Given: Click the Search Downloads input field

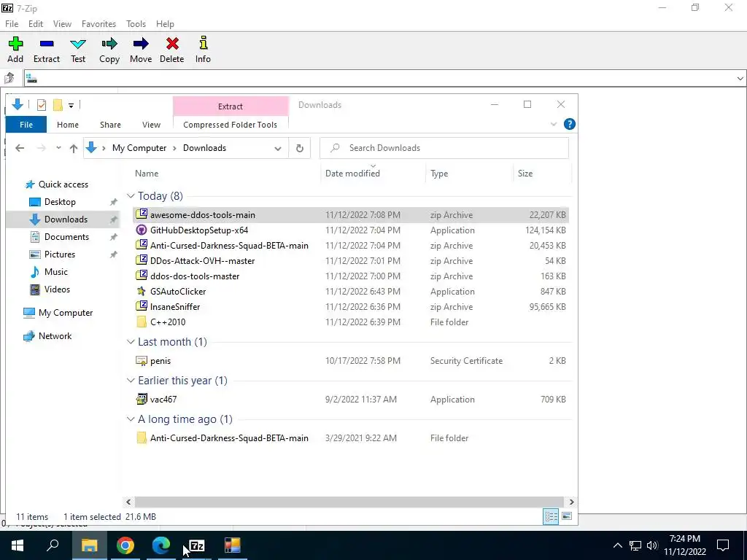Looking at the screenshot, I should click(444, 148).
